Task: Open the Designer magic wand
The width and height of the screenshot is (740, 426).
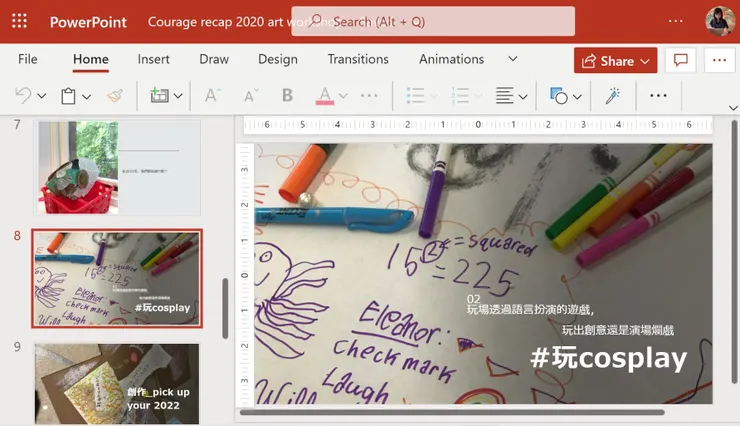Action: click(x=613, y=96)
